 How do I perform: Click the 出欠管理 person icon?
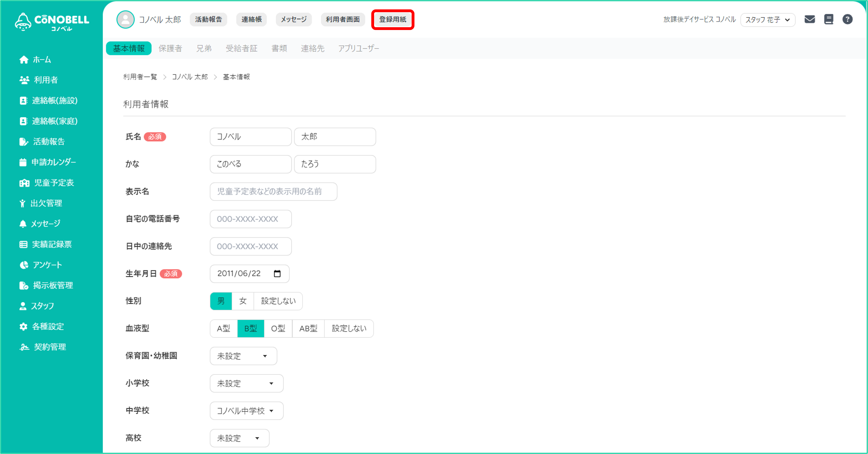(22, 203)
